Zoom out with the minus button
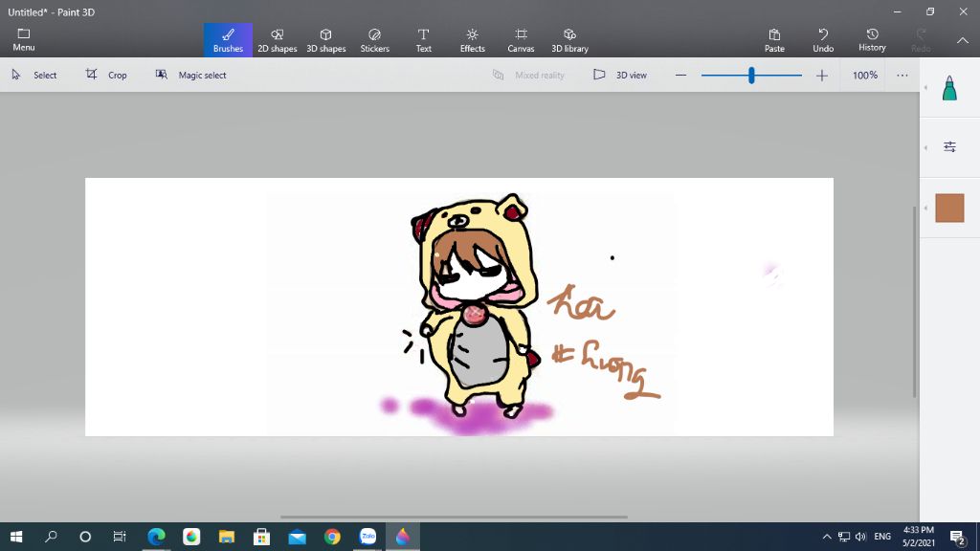Screen dimensions: 980x551 680,75
